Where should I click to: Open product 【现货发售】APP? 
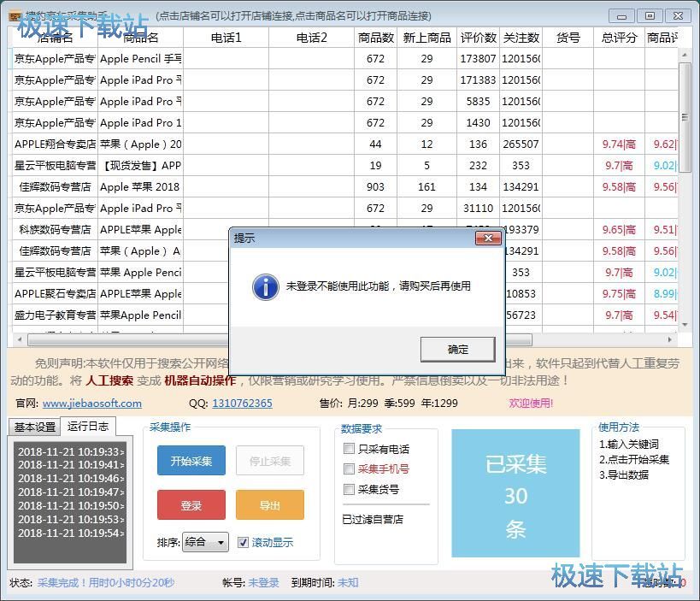tap(141, 166)
